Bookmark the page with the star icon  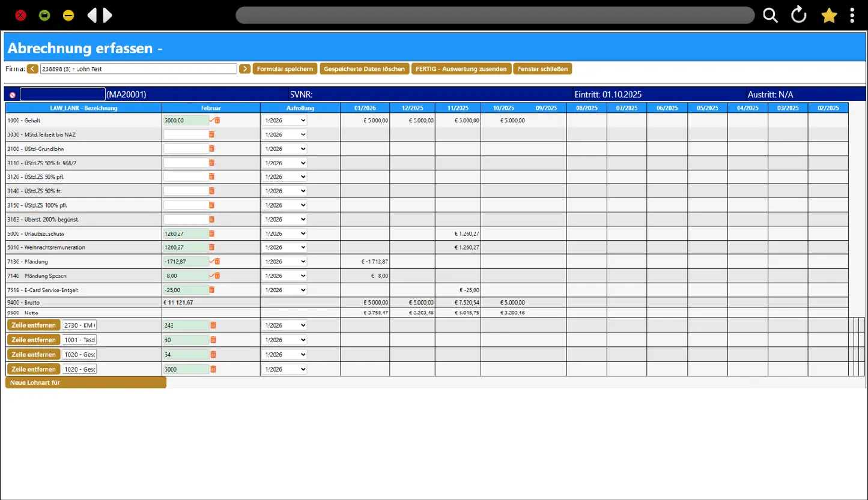[829, 16]
